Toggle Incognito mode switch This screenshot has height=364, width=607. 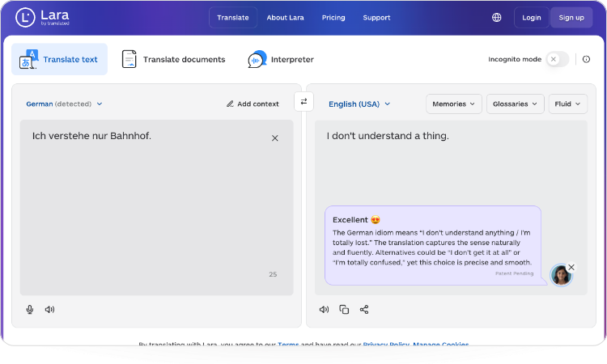pos(558,59)
